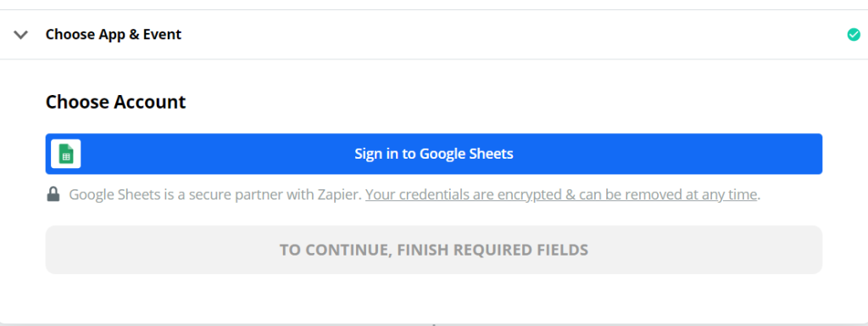Image resolution: width=868 pixels, height=326 pixels.
Task: Select the Choose Account heading
Action: tap(115, 102)
